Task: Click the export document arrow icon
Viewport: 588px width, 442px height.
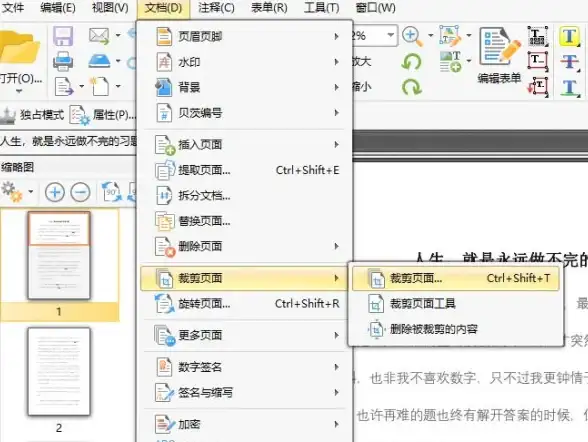Action: point(64,86)
